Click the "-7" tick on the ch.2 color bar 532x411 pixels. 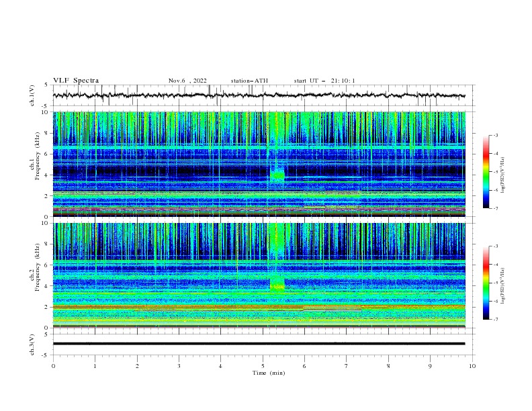coord(496,319)
